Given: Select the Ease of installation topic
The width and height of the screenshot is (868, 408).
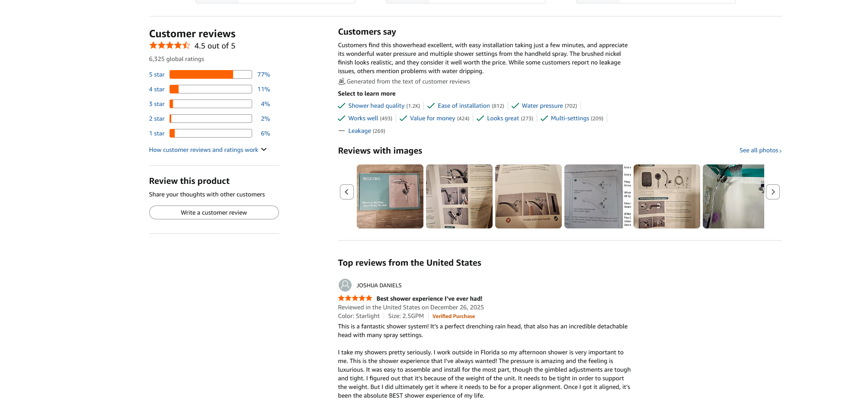Looking at the screenshot, I should (464, 106).
